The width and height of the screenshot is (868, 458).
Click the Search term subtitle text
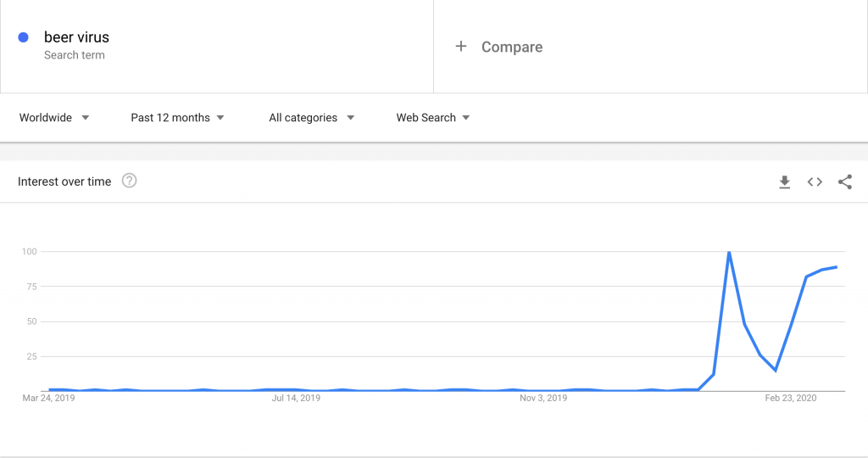(75, 55)
